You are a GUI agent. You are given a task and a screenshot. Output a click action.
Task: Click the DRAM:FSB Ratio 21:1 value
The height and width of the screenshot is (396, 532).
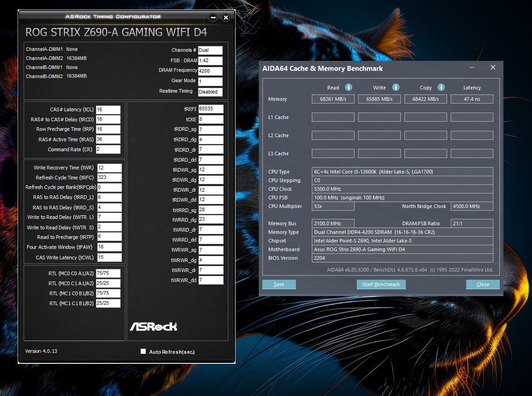(x=472, y=223)
